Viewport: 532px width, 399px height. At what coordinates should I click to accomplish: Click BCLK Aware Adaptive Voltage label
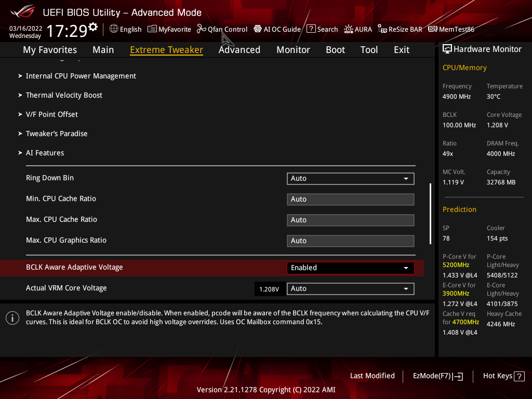point(74,268)
